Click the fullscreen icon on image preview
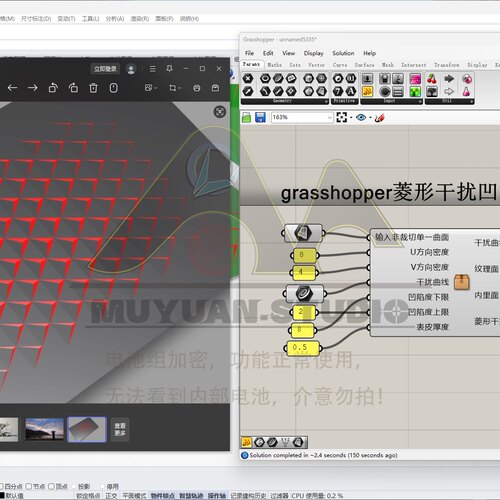Viewport: 500px width, 500px height. click(x=219, y=112)
